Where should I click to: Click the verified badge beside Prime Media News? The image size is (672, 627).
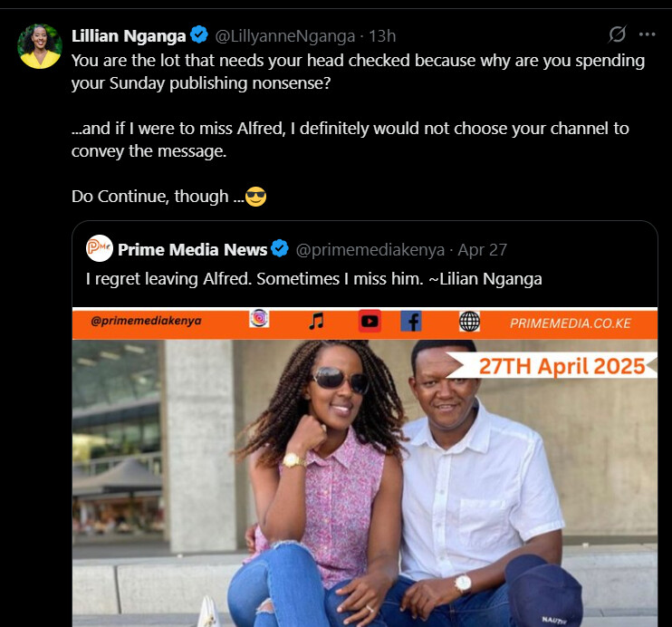click(x=281, y=249)
